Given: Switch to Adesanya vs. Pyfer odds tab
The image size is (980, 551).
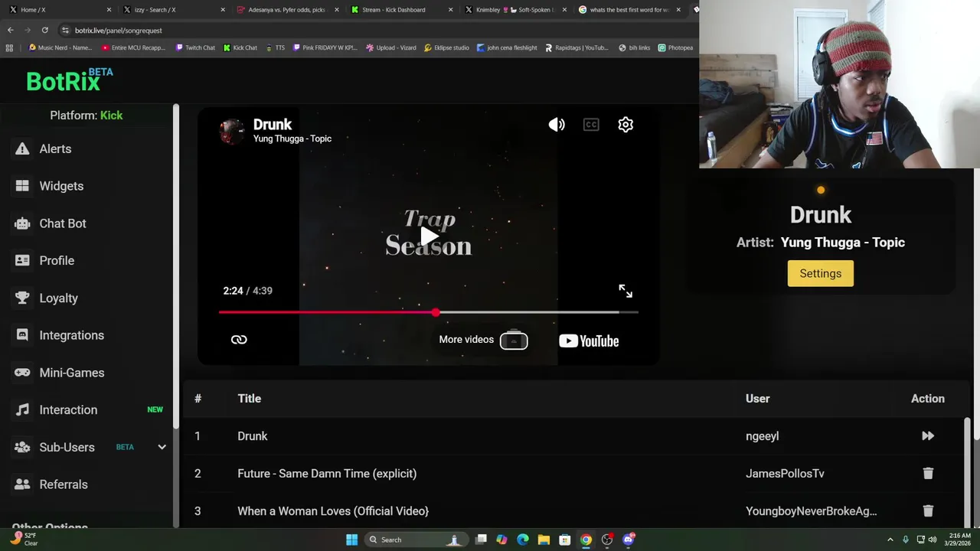Looking at the screenshot, I should pyautogui.click(x=286, y=10).
